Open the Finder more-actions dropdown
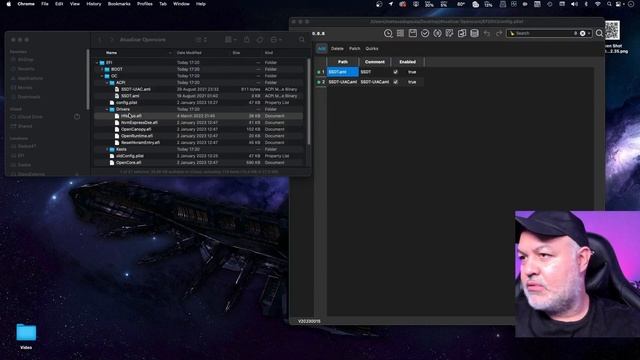Screen dimensions: 640x360 (276, 40)
